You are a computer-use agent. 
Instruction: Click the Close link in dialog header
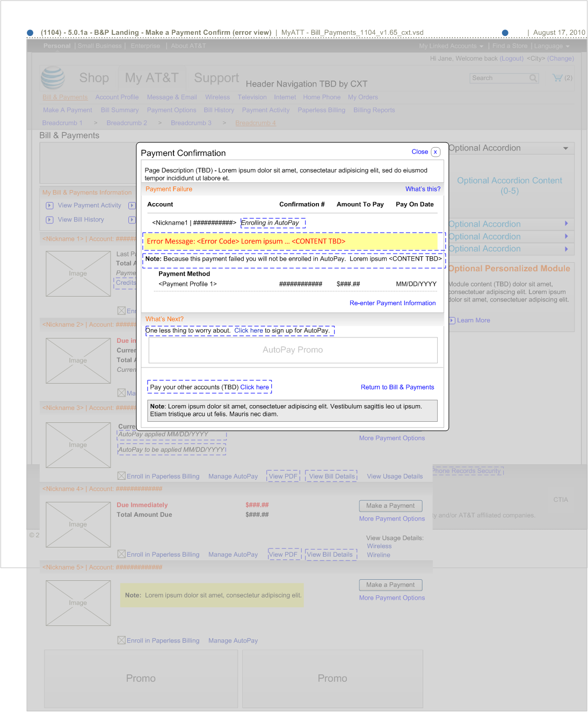[x=420, y=152]
